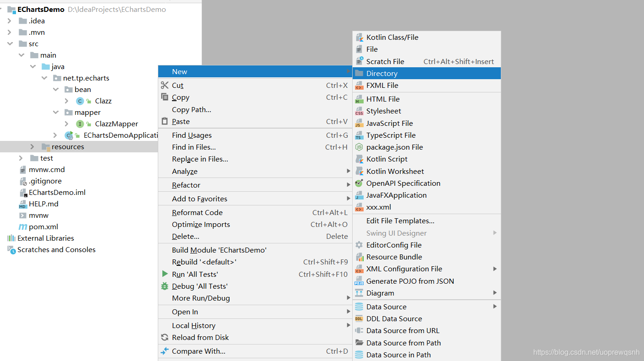Click the DDL Data Source icon
The image size is (644, 361).
pos(359,319)
